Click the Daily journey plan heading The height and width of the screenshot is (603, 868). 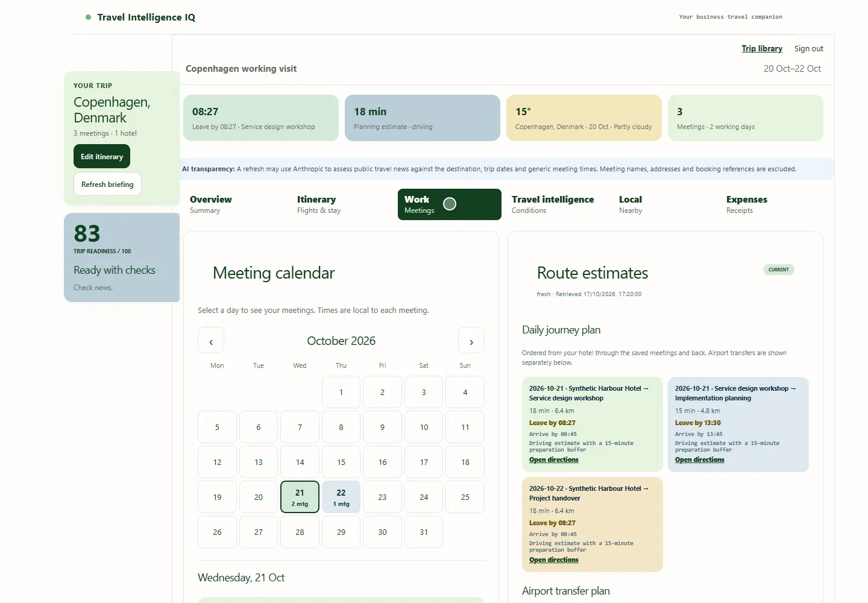pos(561,330)
